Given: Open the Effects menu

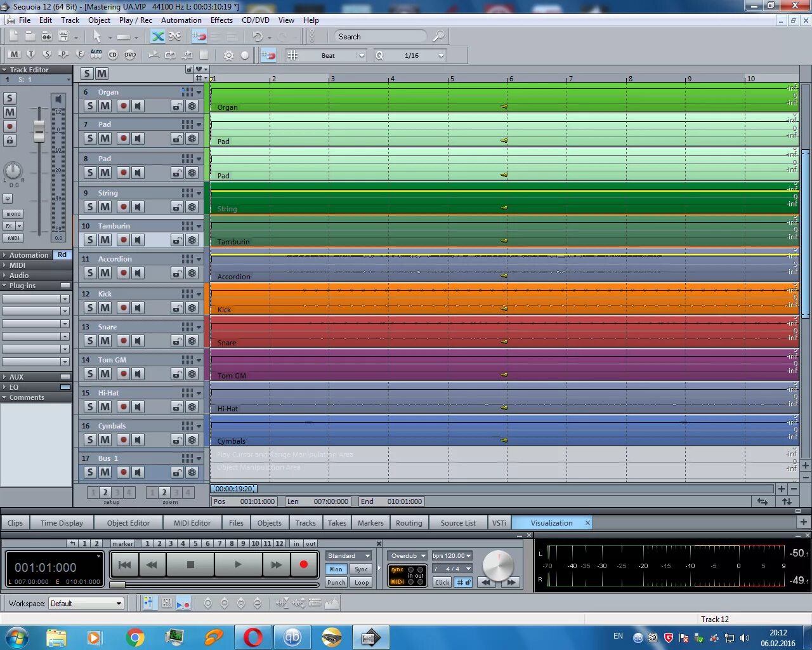Looking at the screenshot, I should click(x=221, y=20).
